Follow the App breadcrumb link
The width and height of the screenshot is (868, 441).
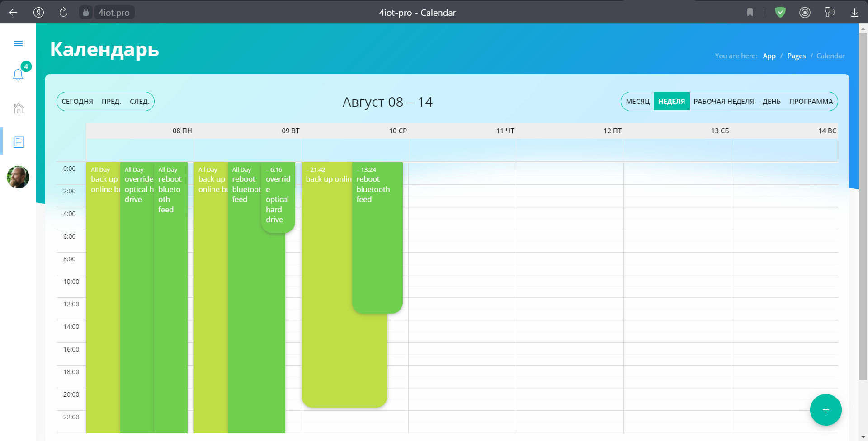[x=769, y=56]
